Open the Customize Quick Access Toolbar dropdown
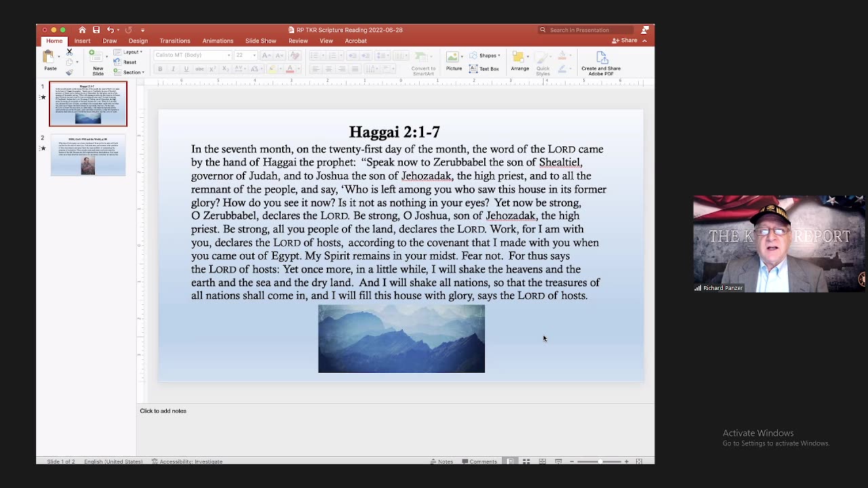The image size is (868, 488). 142,30
